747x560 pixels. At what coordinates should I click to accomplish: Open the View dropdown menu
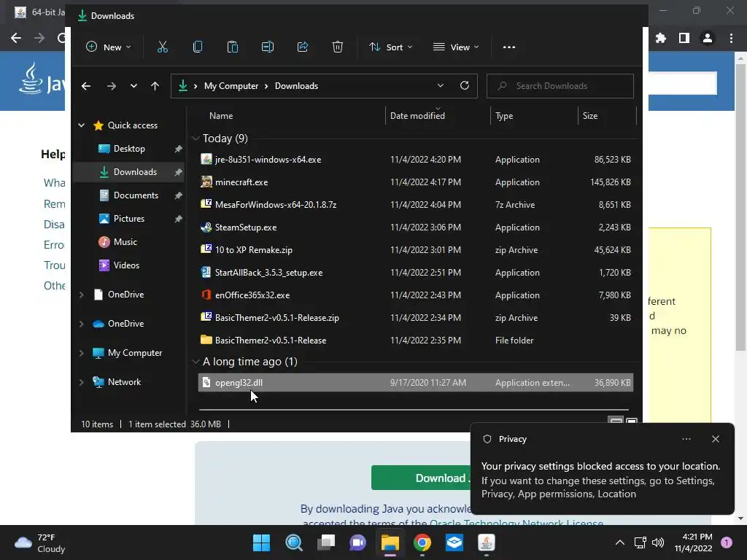pos(455,47)
